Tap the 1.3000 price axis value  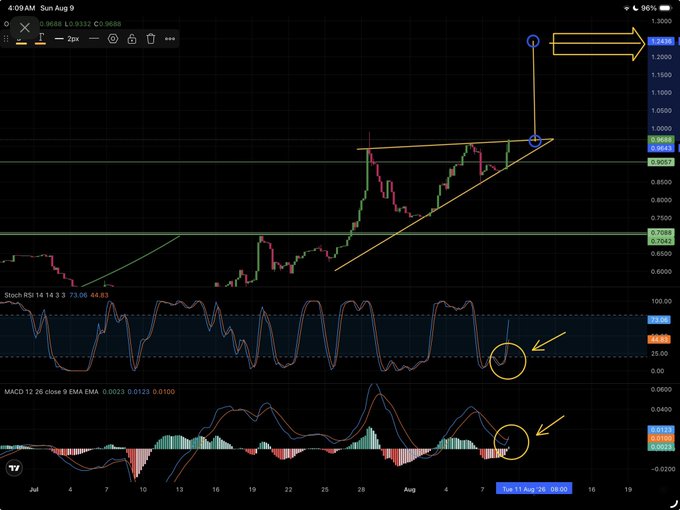point(662,21)
